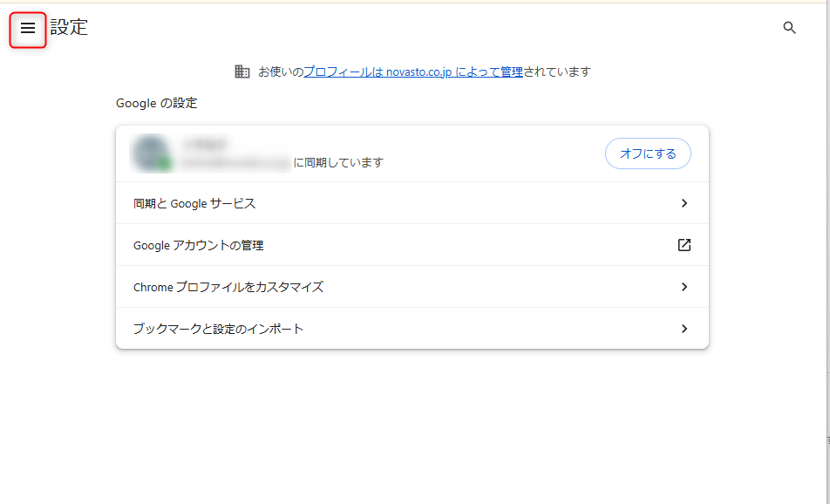
Task: Click the Google の設定 heading
Action: pyautogui.click(x=157, y=103)
